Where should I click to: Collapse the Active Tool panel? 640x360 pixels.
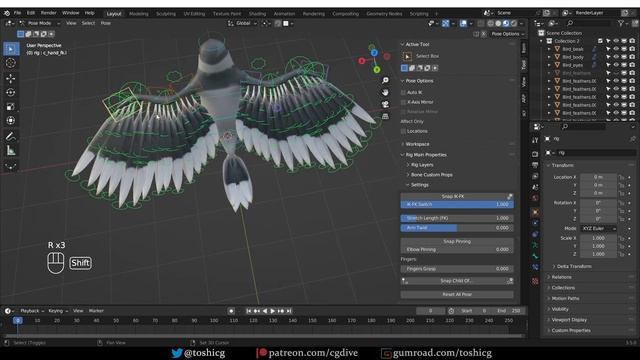pyautogui.click(x=417, y=44)
